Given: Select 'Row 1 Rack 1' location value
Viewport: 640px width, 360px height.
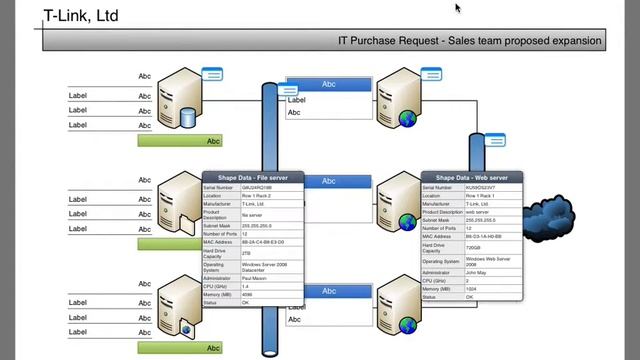Looking at the screenshot, I should coord(480,196).
